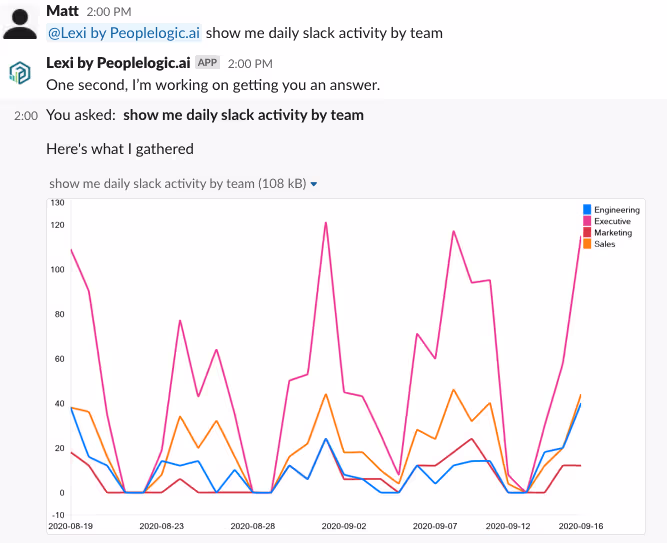Click the 2020-09-07 x-axis date label
Viewport: 667px width, 550px height.
435,526
